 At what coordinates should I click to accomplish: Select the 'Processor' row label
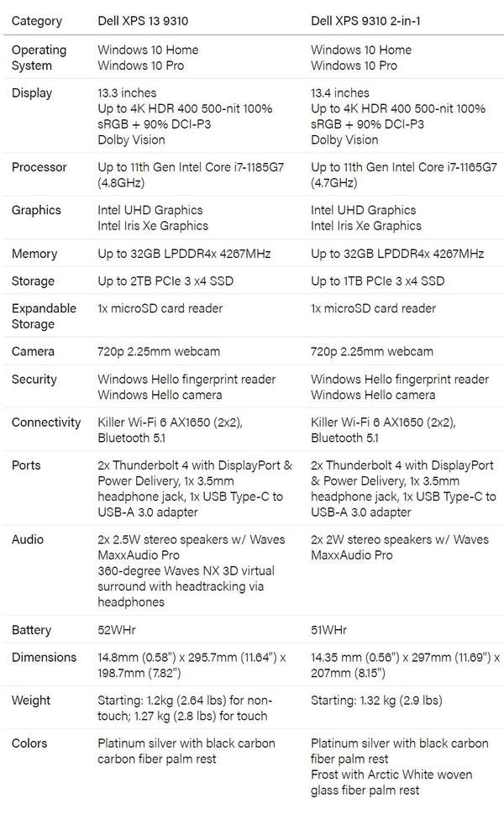[39, 167]
